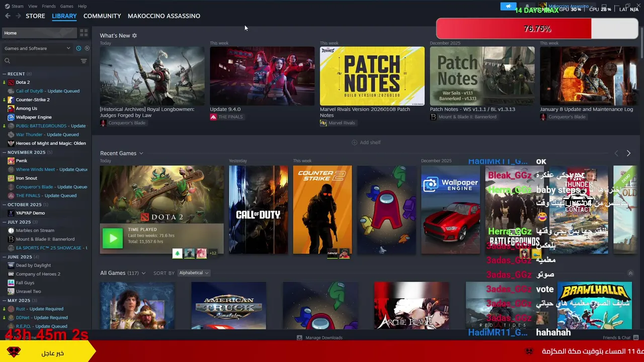
Task: Toggle sort by recent activity clock
Action: click(78, 48)
